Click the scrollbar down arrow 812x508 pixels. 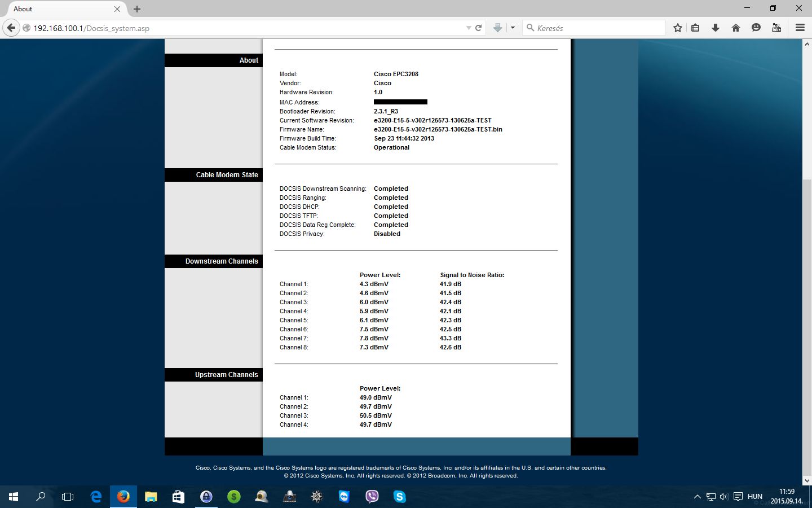[807, 481]
